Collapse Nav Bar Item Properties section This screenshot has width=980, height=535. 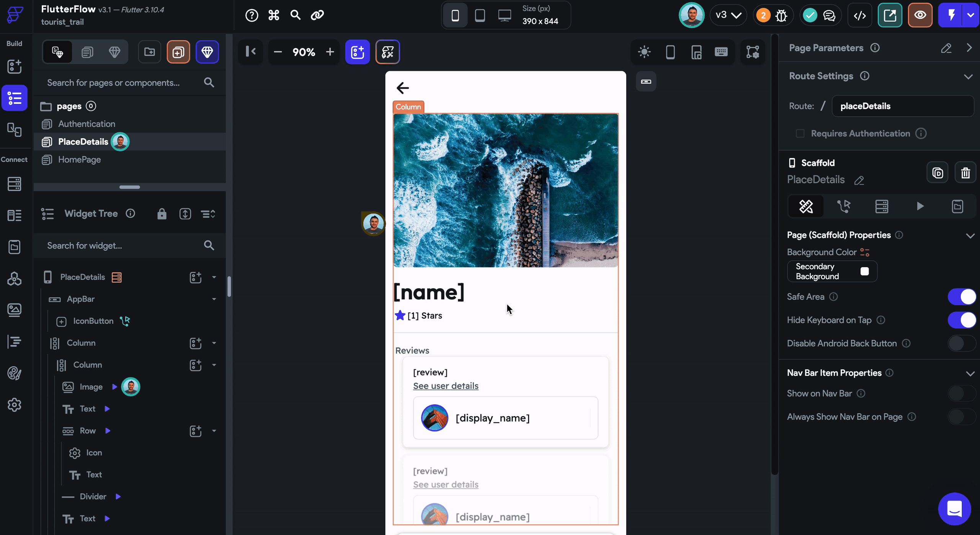pos(970,374)
